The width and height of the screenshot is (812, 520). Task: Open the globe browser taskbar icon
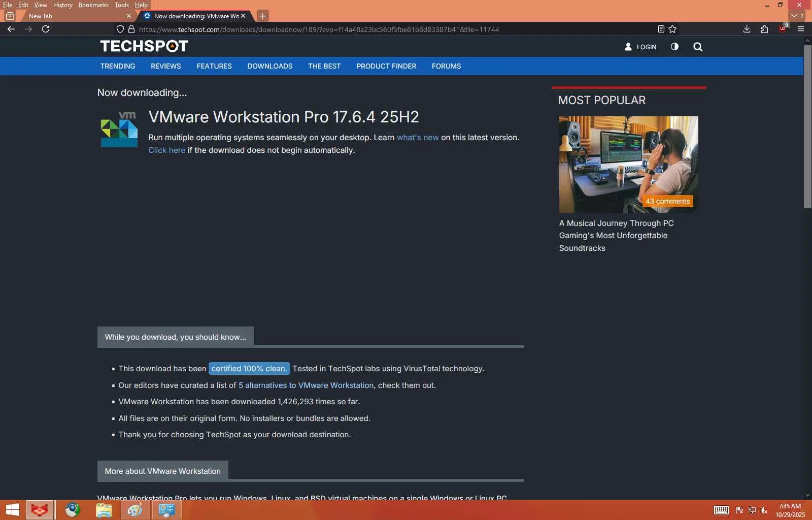point(73,510)
